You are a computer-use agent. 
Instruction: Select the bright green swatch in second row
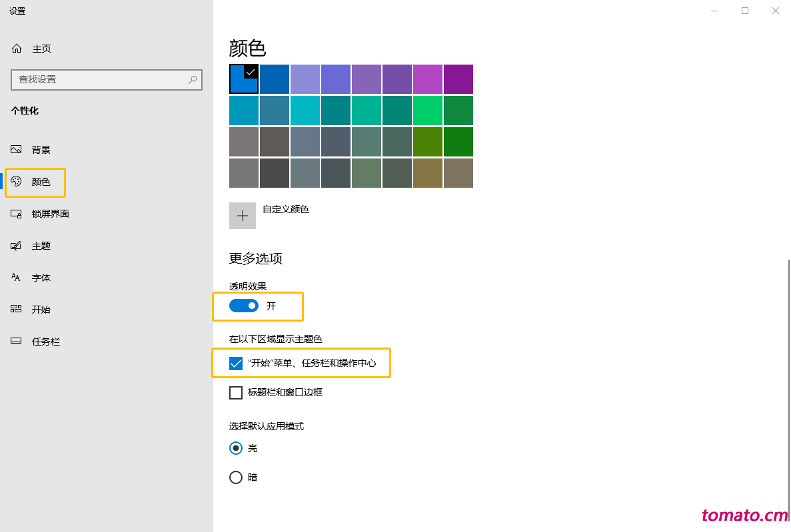(428, 111)
